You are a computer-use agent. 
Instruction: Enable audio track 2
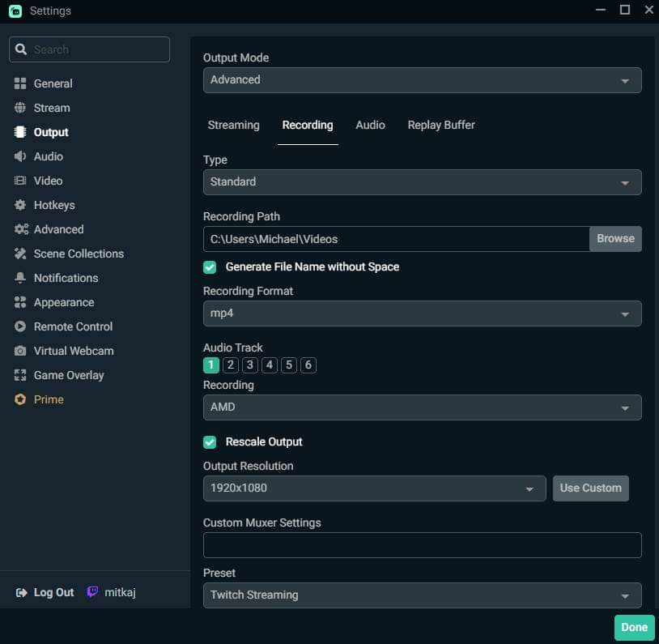[x=230, y=365]
